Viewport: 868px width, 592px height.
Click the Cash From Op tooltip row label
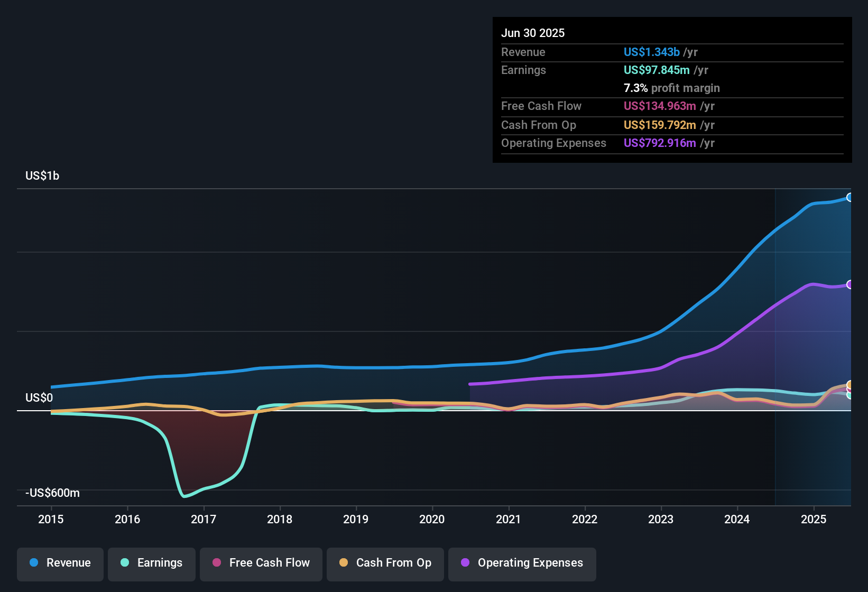[x=539, y=125]
